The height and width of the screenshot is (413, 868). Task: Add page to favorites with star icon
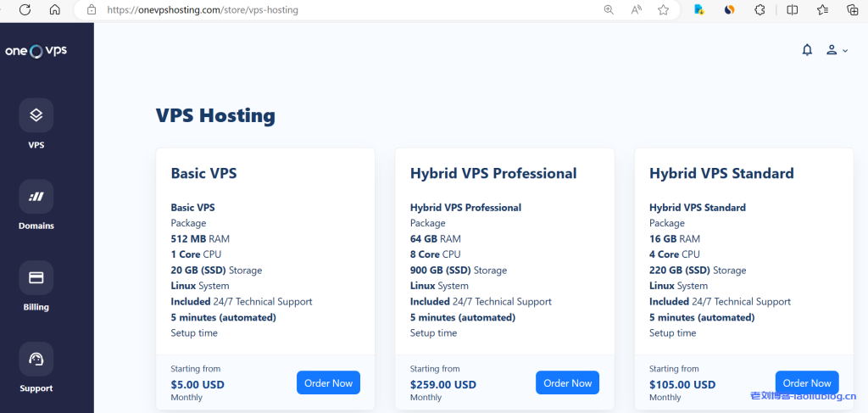pos(663,10)
